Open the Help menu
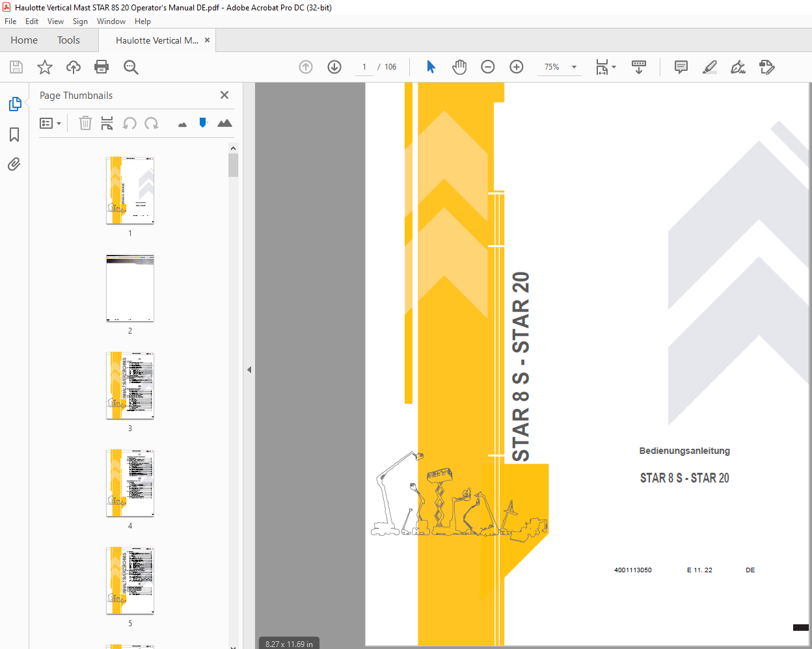This screenshot has height=649, width=812. (142, 21)
